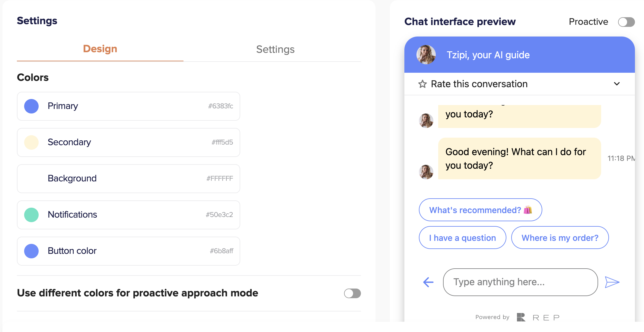
Task: Open the Primary color swatch
Action: pos(31,106)
